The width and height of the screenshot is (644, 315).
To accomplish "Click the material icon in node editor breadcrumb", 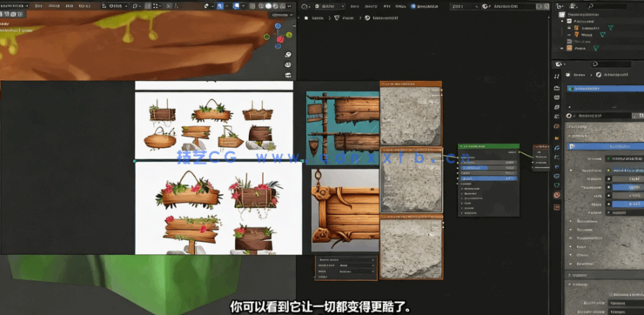I will click(367, 18).
